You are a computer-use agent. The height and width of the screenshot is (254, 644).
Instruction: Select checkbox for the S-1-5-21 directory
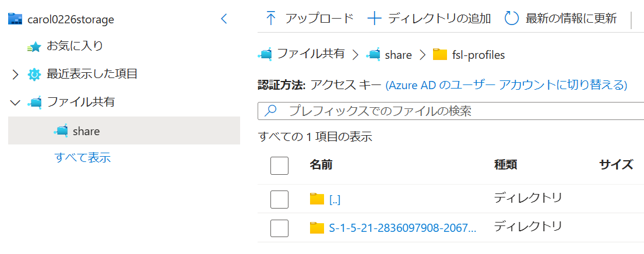[x=280, y=228]
